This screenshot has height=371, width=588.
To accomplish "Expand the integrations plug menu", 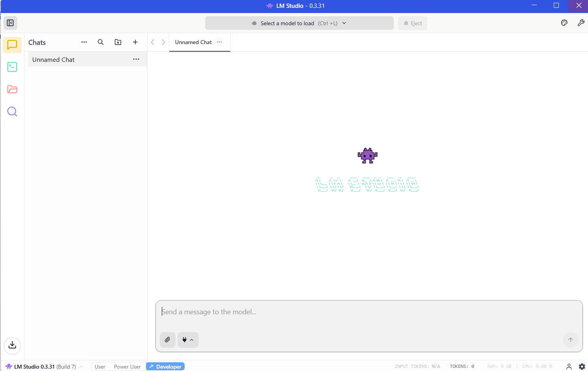I will (188, 339).
